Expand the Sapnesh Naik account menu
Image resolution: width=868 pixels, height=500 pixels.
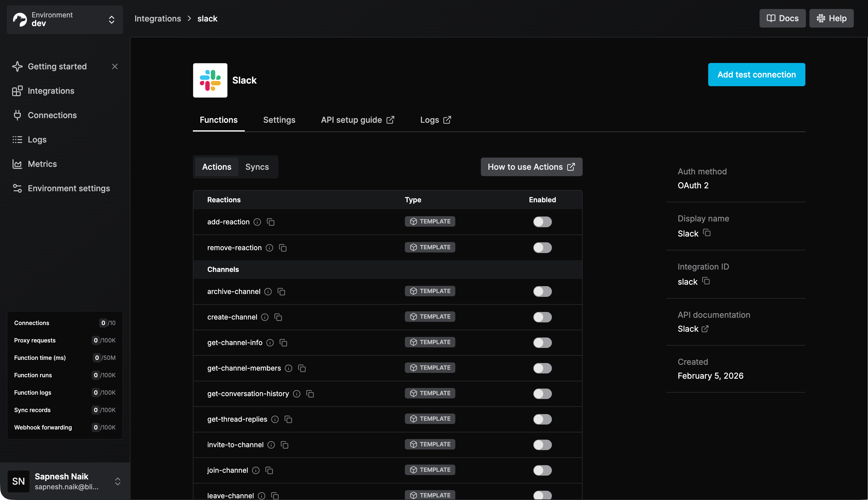(65, 481)
